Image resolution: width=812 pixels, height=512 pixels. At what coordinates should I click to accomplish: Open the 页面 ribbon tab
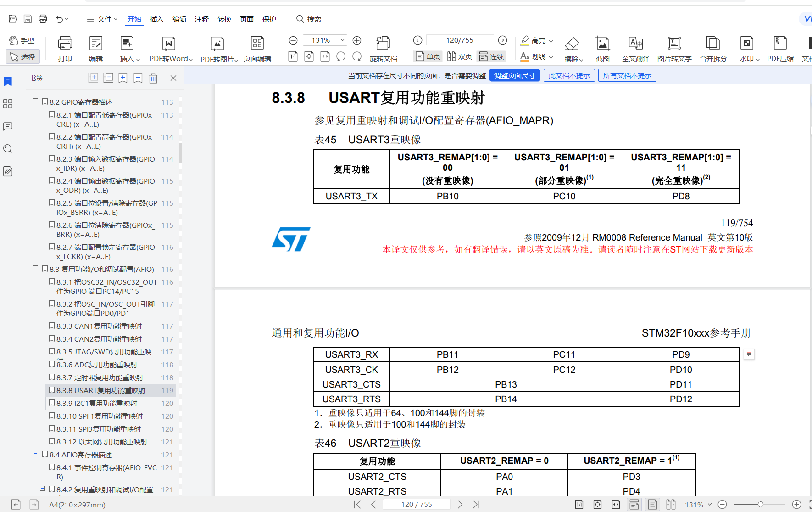pyautogui.click(x=247, y=19)
